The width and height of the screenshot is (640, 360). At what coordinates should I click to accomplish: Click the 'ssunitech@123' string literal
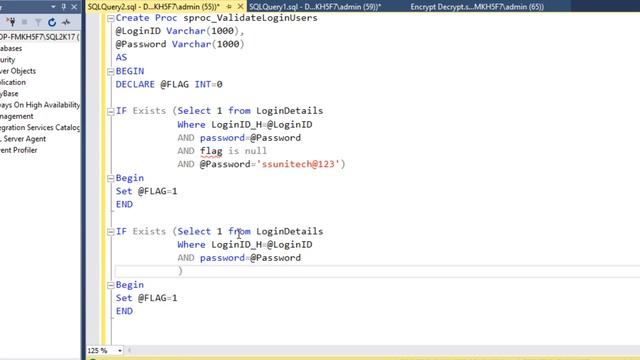click(298, 164)
